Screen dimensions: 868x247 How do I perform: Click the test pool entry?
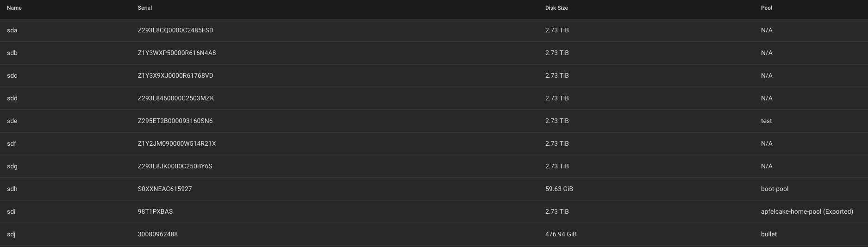coord(766,121)
